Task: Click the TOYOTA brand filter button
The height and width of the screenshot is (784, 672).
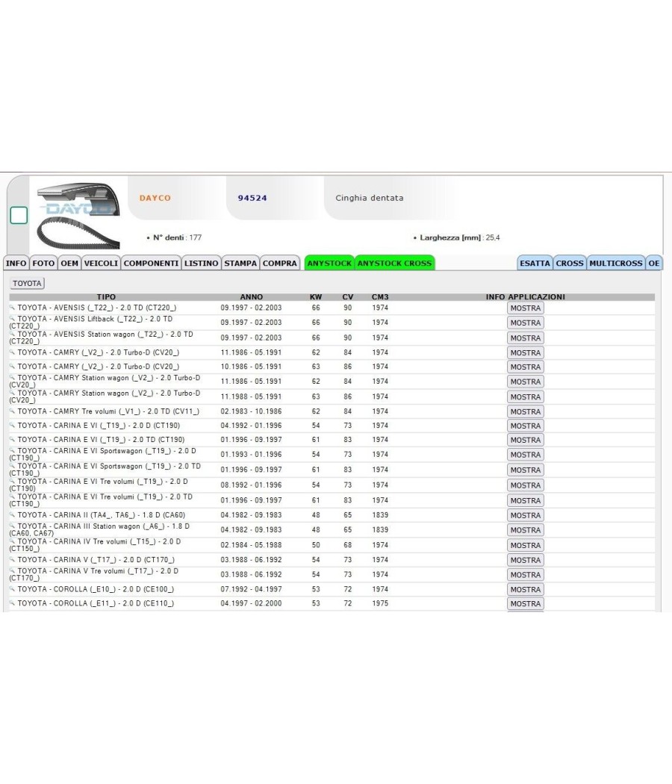Action: click(27, 284)
